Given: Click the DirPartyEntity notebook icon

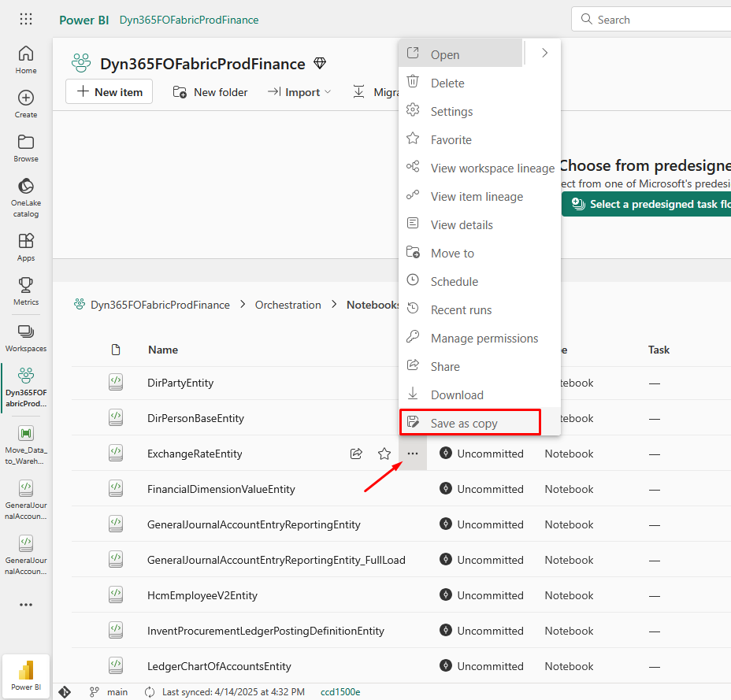Looking at the screenshot, I should pyautogui.click(x=116, y=382).
